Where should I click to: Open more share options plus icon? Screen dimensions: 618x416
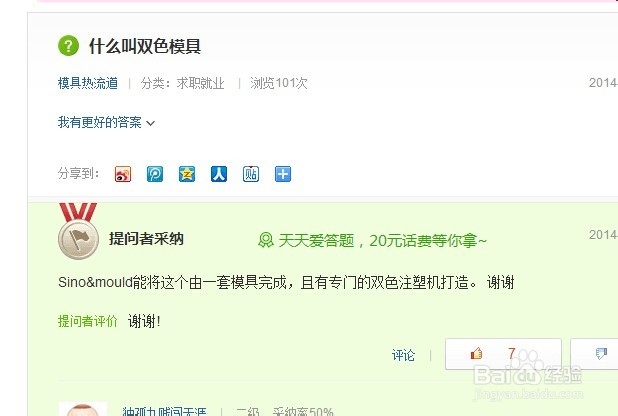(x=283, y=174)
